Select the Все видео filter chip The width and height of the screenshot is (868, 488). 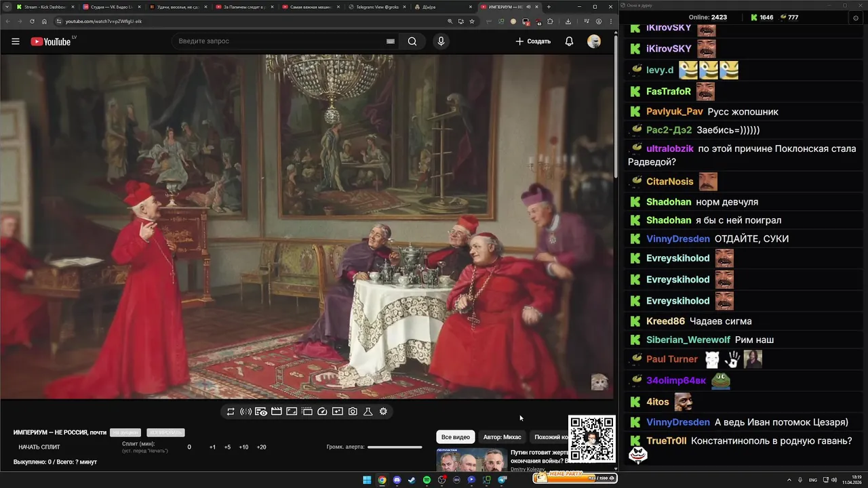click(456, 437)
